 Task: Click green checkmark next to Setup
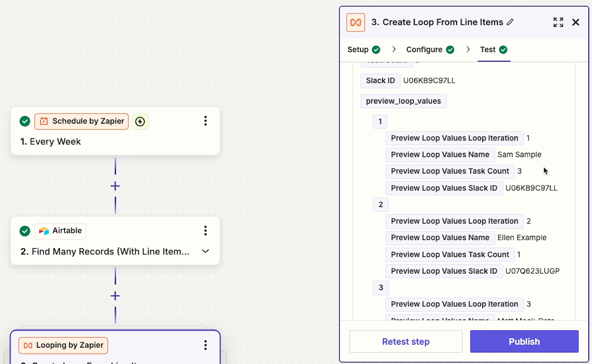[x=376, y=50]
